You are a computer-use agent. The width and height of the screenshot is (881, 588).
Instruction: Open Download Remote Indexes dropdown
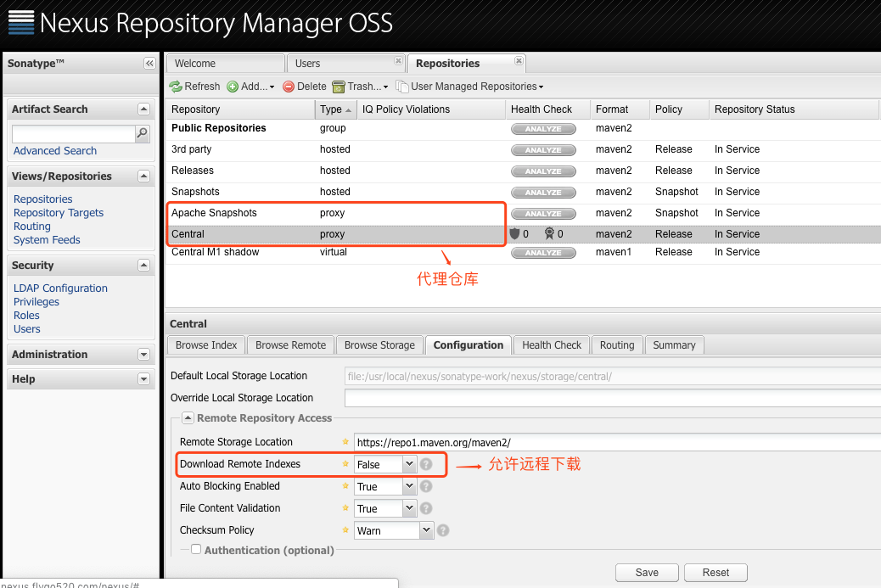[x=410, y=464]
